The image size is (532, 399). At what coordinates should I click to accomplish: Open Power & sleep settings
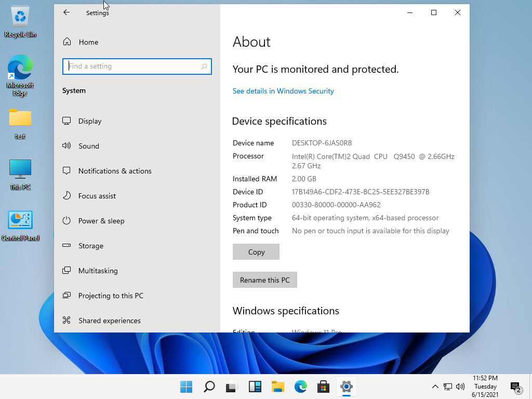click(x=102, y=221)
